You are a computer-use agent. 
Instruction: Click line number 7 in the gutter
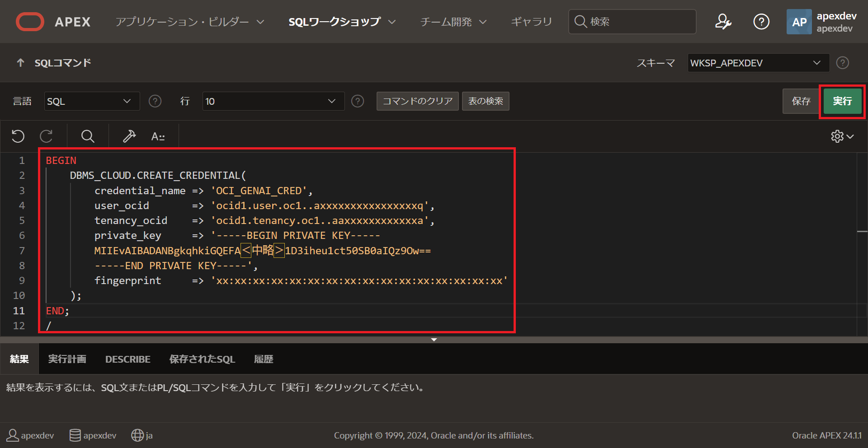pos(22,251)
